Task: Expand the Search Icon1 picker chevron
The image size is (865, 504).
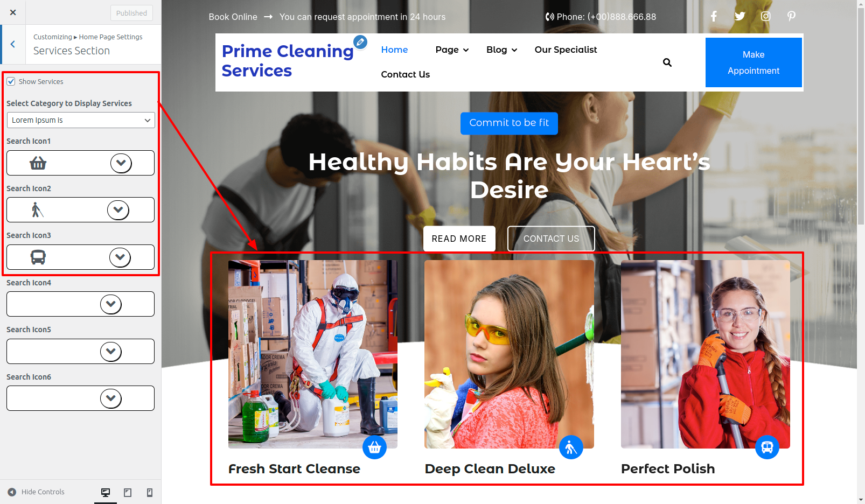Action: pos(121,163)
